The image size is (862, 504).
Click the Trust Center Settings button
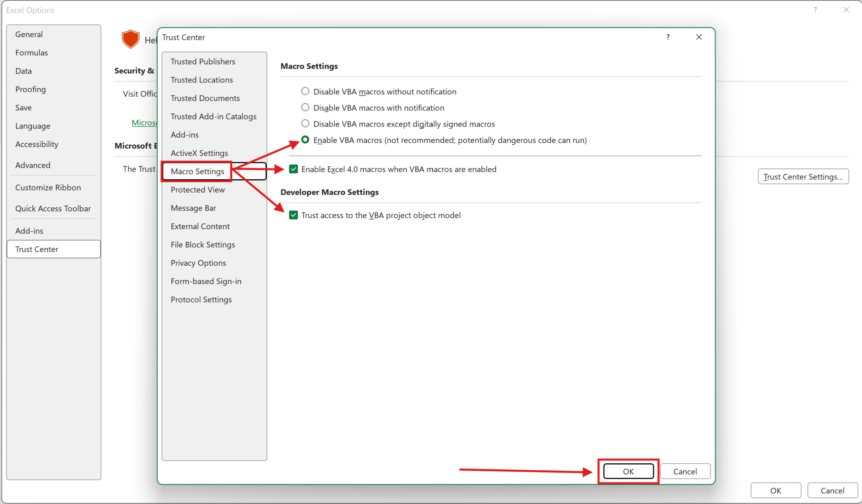click(803, 176)
